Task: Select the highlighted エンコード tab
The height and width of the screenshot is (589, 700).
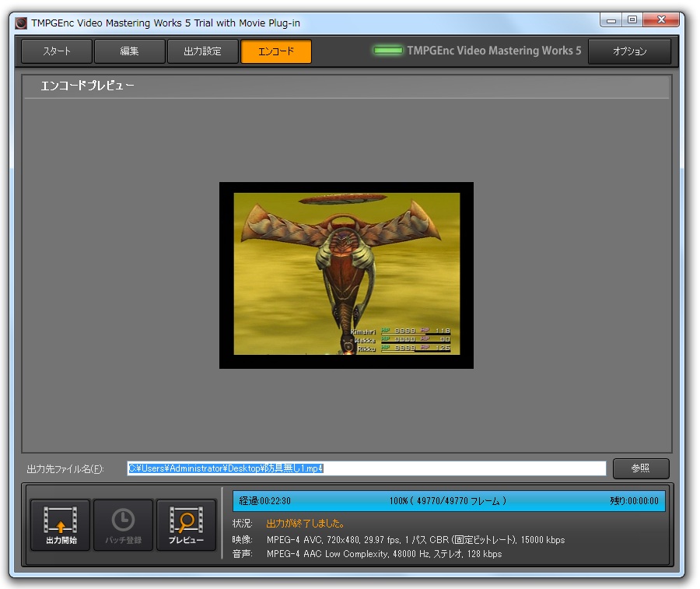Action: click(x=276, y=51)
